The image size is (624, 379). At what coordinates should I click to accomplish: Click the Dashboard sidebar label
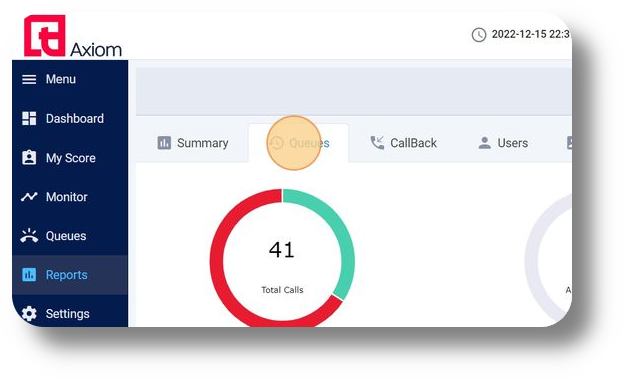[x=75, y=119]
